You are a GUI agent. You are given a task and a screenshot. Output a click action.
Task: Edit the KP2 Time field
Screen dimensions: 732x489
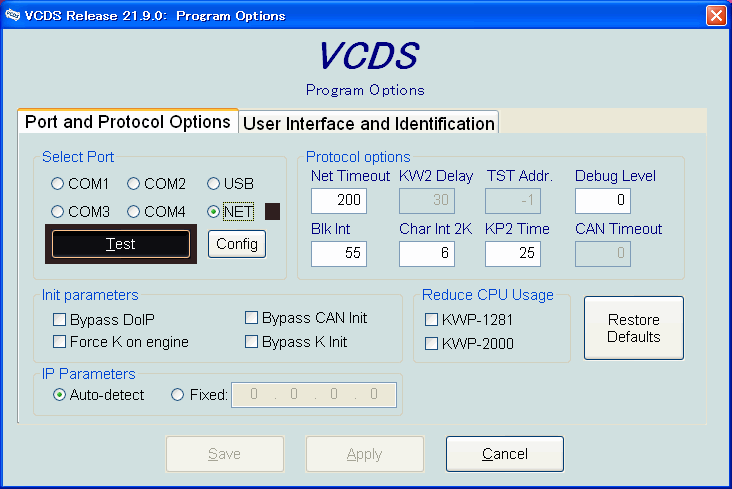(x=513, y=254)
